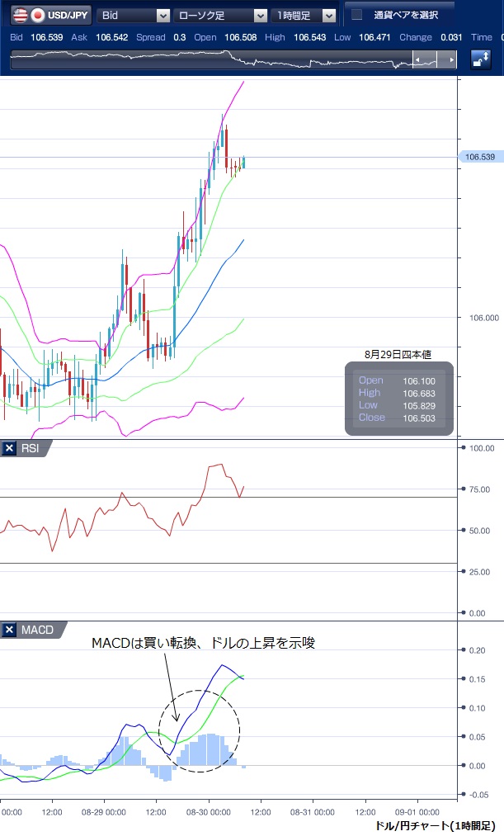Click the right arrow on the range slider

pyautogui.click(x=450, y=59)
